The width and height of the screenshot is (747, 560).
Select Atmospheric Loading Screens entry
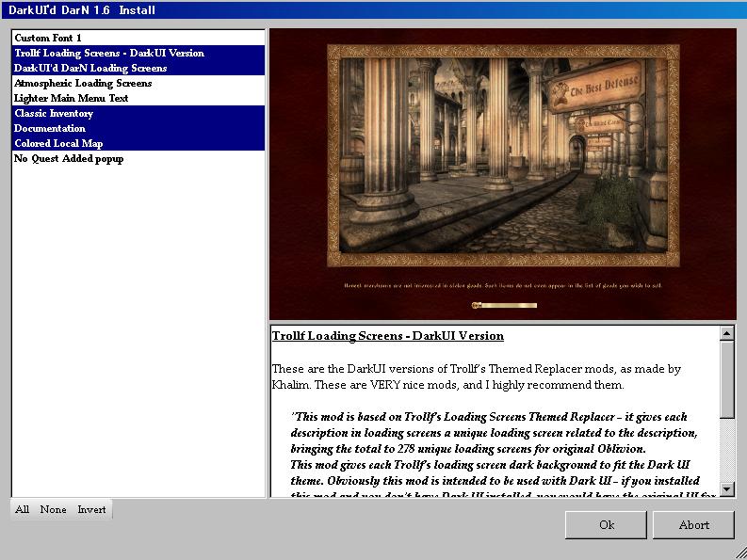[x=138, y=83]
